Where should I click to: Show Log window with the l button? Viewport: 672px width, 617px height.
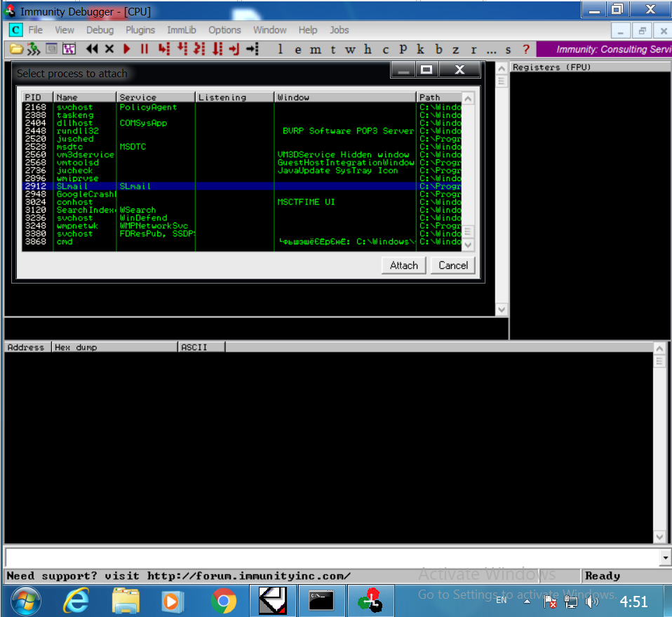point(281,49)
